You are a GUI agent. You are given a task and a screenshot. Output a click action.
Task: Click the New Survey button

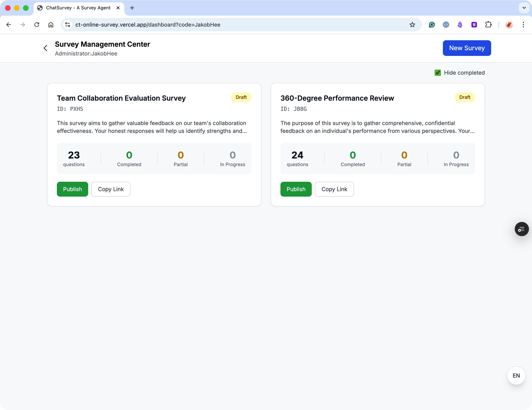click(x=467, y=48)
